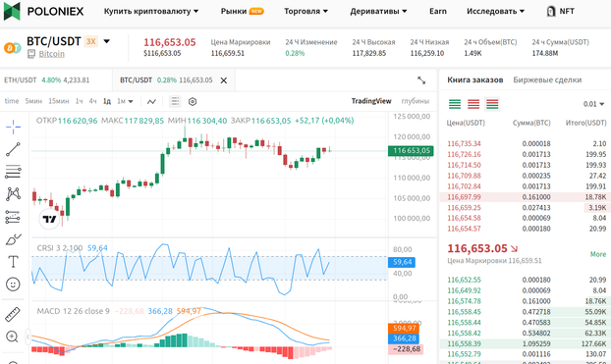The width and height of the screenshot is (611, 364).
Task: Show only buy orders view
Action: pos(455,104)
